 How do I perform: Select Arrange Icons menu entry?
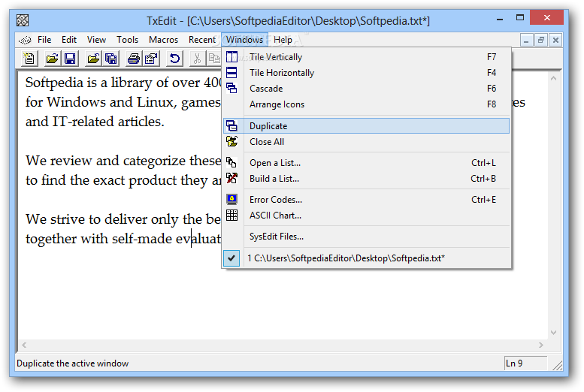[367, 104]
